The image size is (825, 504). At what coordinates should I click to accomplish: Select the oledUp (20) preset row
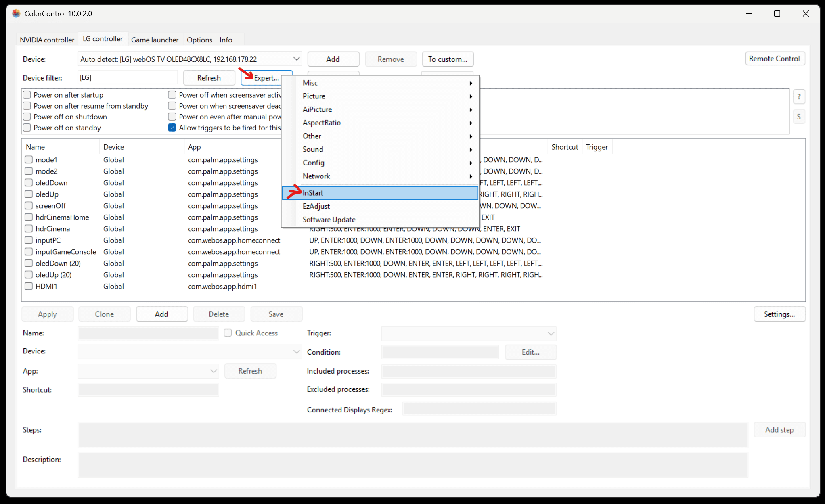click(x=284, y=275)
